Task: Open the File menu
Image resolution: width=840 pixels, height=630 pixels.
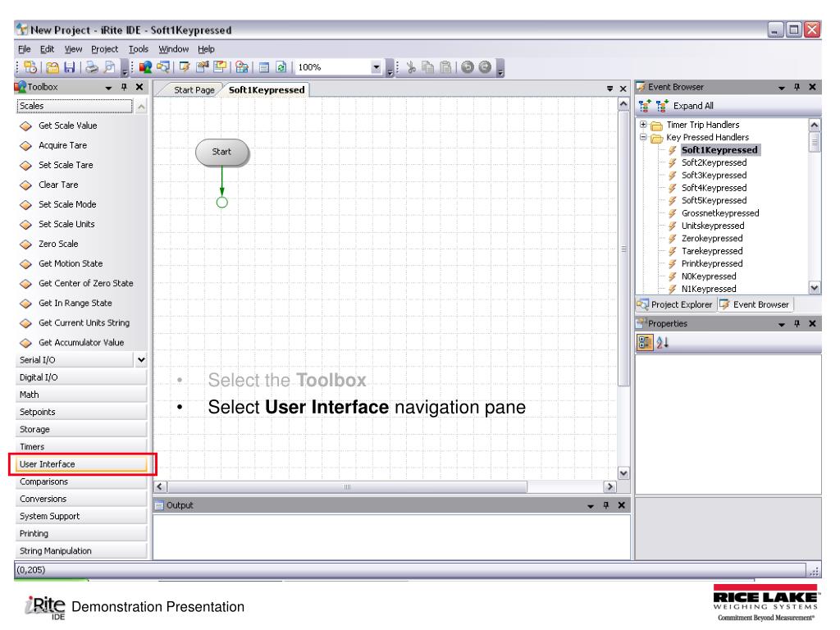Action: (24, 49)
